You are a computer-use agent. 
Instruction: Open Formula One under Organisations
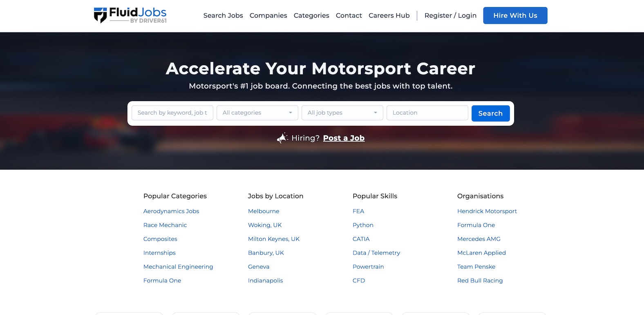476,225
